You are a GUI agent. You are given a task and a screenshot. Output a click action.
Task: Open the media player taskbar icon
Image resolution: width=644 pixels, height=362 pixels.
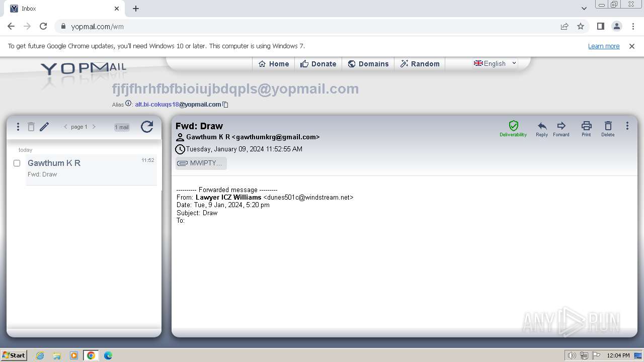pos(74,355)
